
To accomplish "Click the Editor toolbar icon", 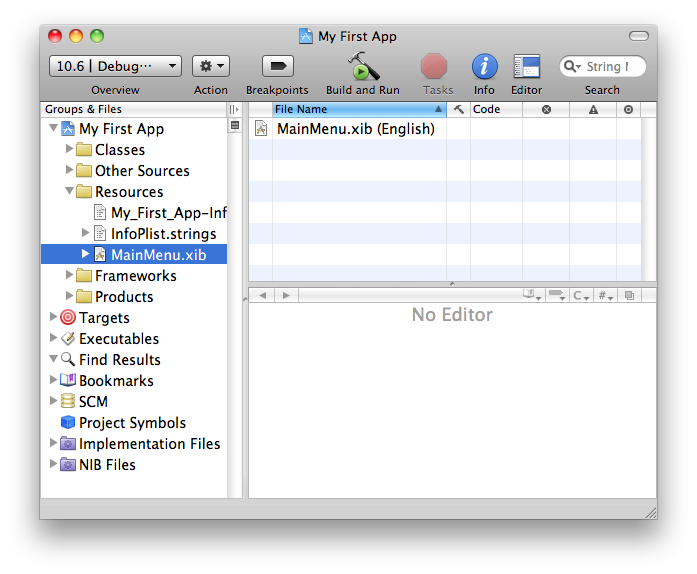I will click(526, 67).
